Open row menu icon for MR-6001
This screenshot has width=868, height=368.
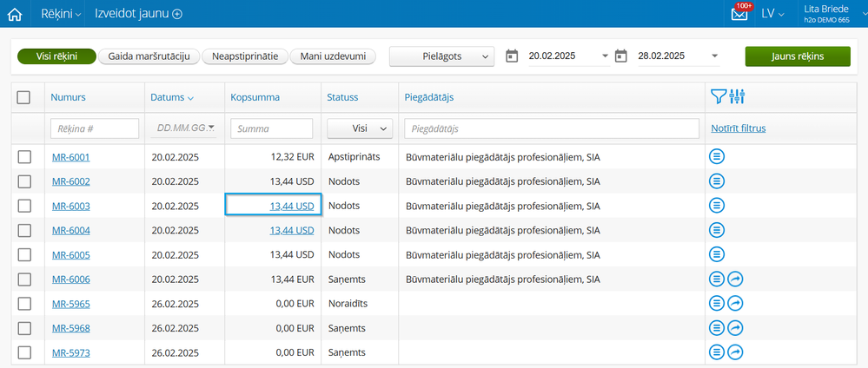tap(717, 157)
